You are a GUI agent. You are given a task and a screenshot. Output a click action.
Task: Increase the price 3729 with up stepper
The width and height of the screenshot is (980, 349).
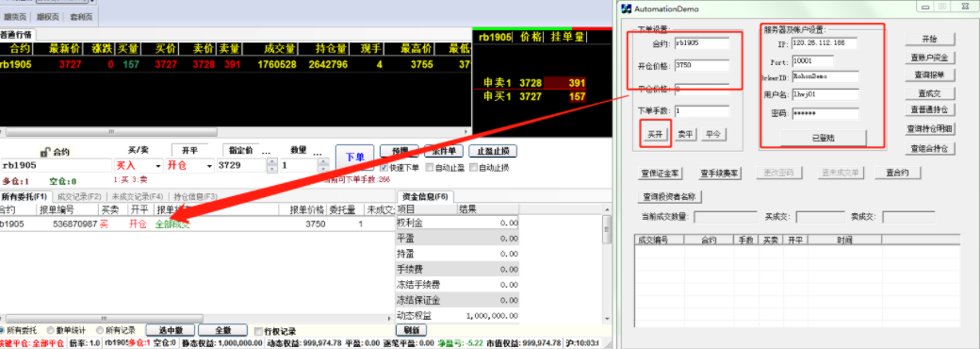click(272, 162)
